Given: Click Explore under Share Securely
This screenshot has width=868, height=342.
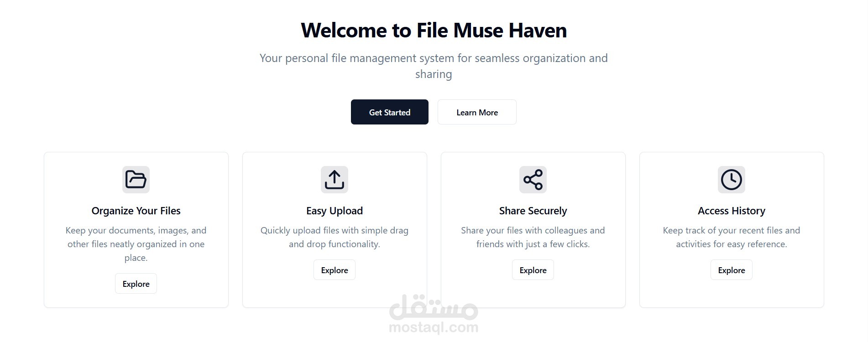Looking at the screenshot, I should click(533, 270).
